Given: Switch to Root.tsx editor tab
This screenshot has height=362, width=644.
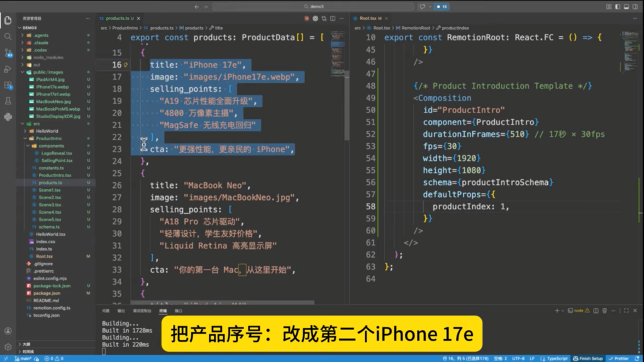Looking at the screenshot, I should pyautogui.click(x=370, y=18).
